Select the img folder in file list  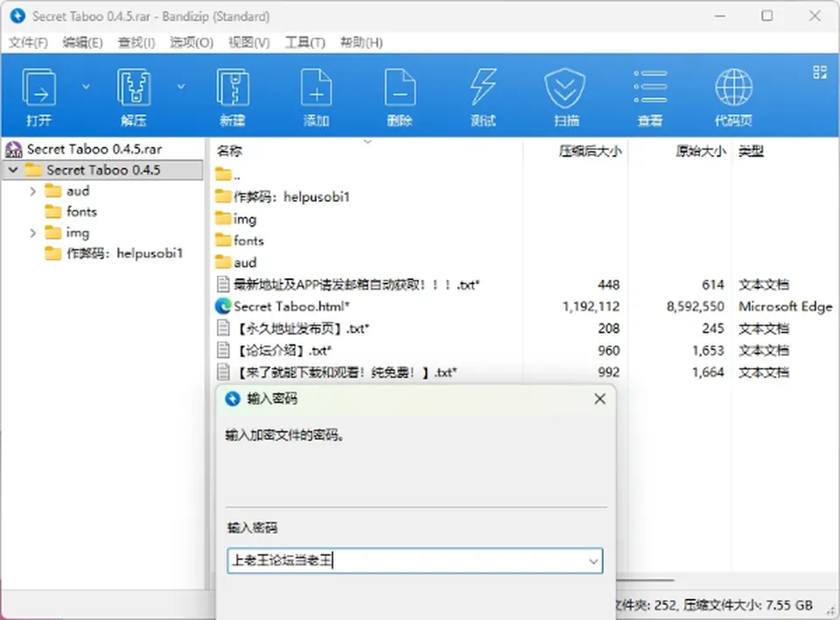235,219
